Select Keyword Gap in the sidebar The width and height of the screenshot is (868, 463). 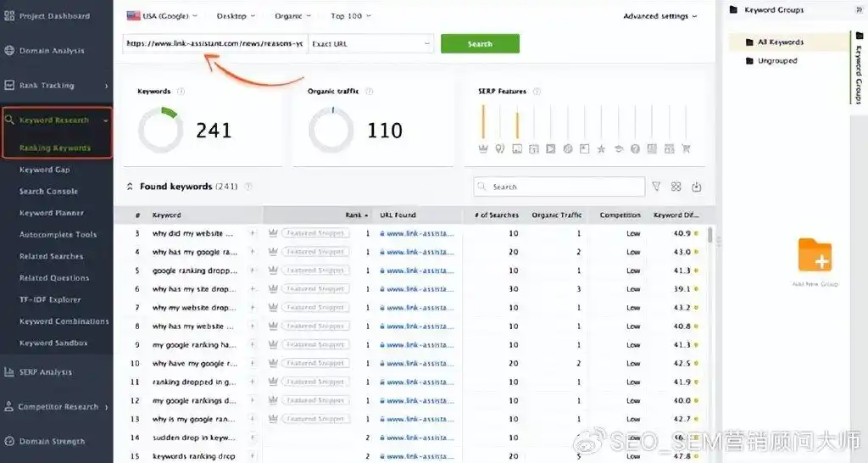point(45,170)
